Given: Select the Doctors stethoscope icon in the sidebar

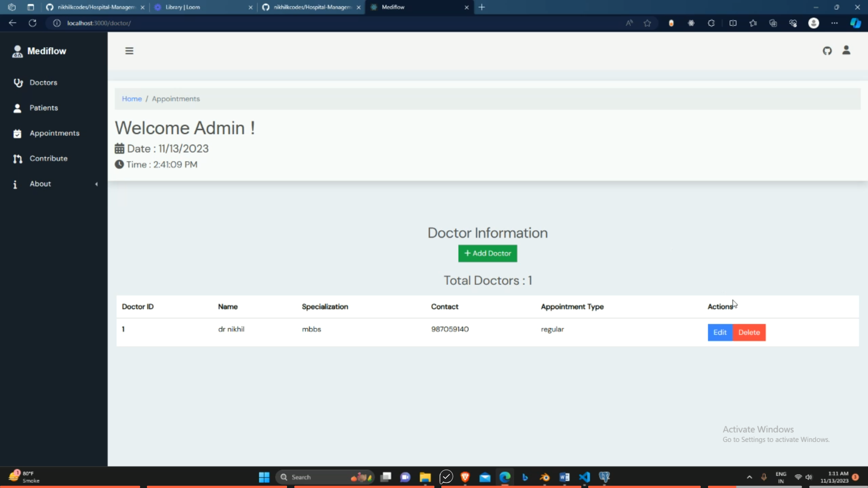Looking at the screenshot, I should click(x=18, y=83).
